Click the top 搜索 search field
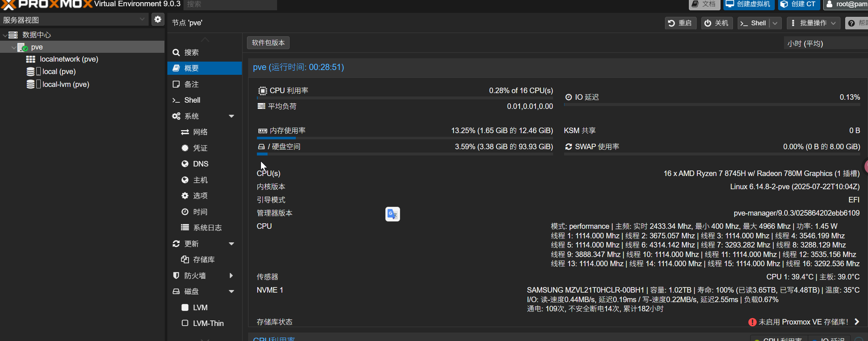Screen dimensions: 868x341 click(x=230, y=4)
